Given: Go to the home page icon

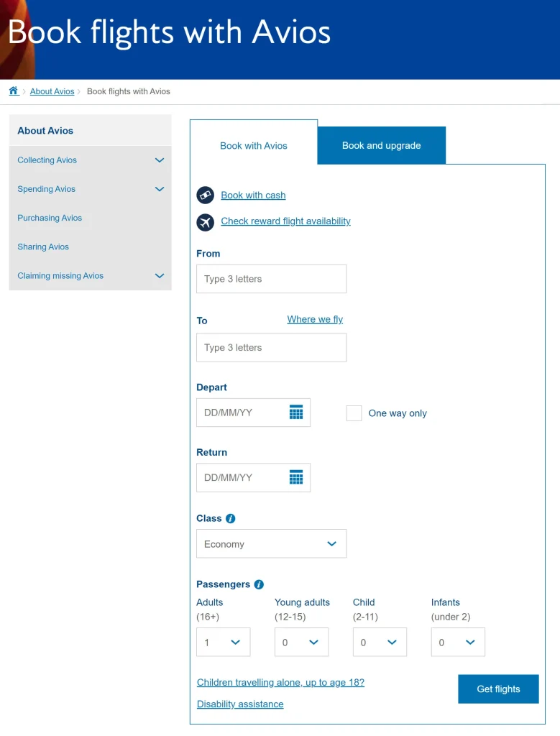Looking at the screenshot, I should (14, 91).
